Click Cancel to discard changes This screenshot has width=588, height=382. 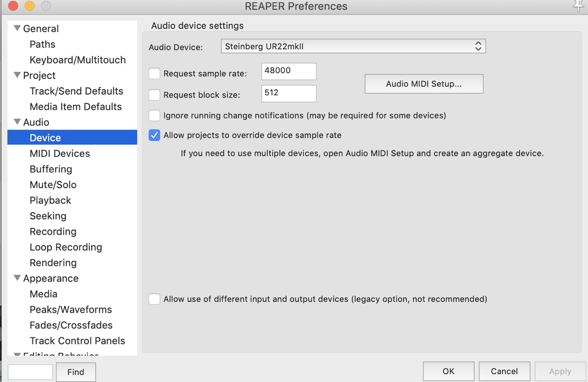(x=504, y=371)
